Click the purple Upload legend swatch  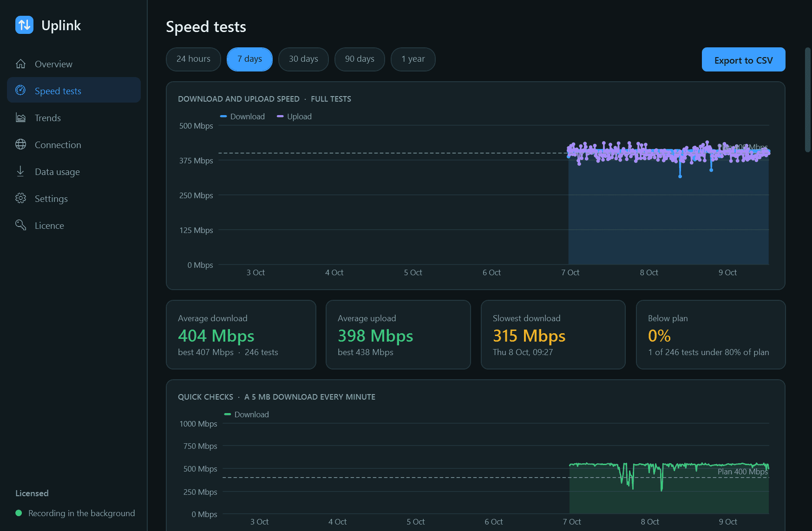[280, 117]
